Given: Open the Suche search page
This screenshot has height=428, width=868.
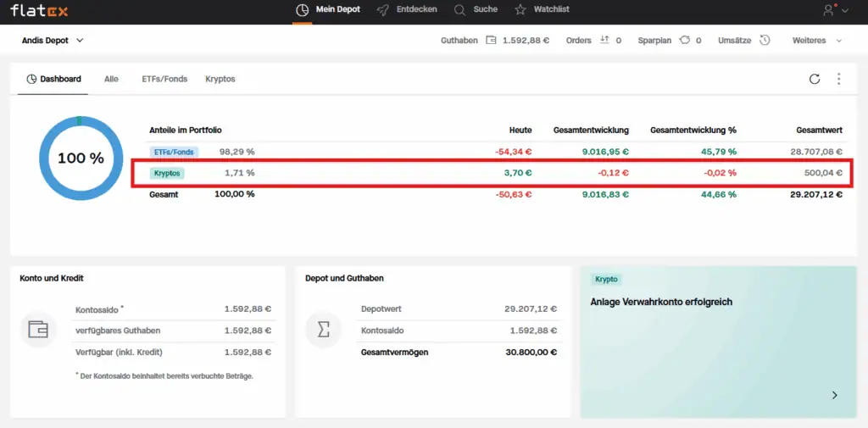Looking at the screenshot, I should coord(476,9).
